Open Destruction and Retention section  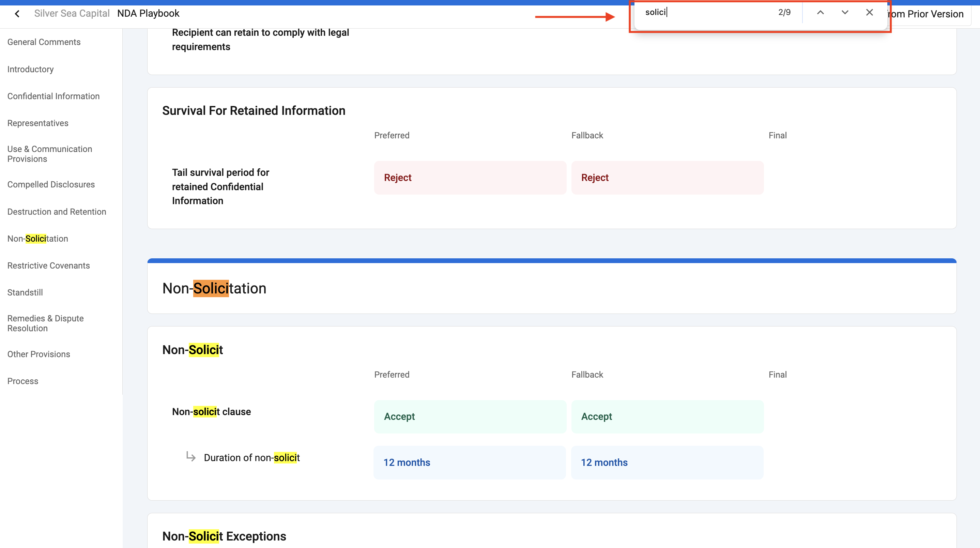point(57,212)
